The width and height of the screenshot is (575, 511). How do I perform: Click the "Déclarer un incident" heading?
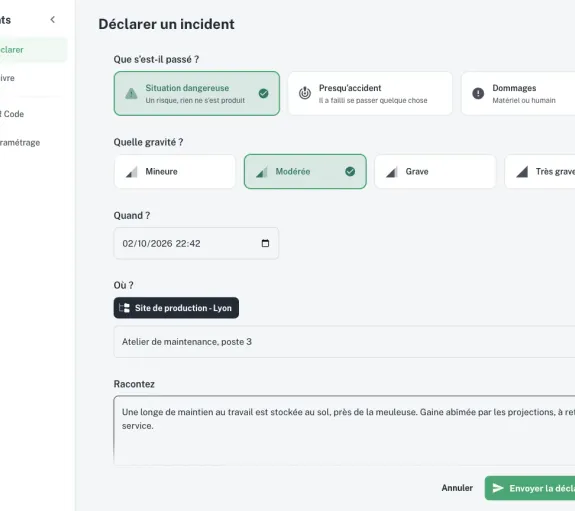click(166, 24)
